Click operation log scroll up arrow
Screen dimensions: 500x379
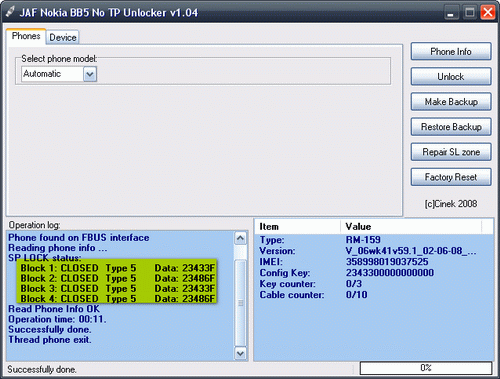click(x=240, y=238)
